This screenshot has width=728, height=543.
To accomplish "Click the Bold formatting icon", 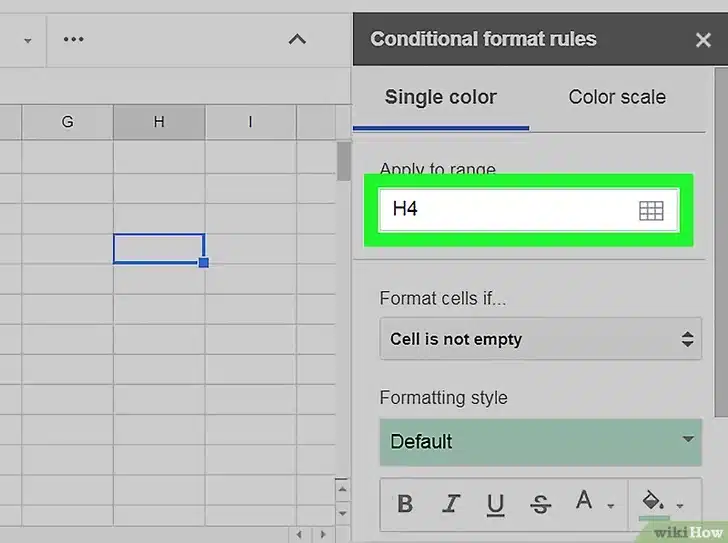I will point(405,504).
